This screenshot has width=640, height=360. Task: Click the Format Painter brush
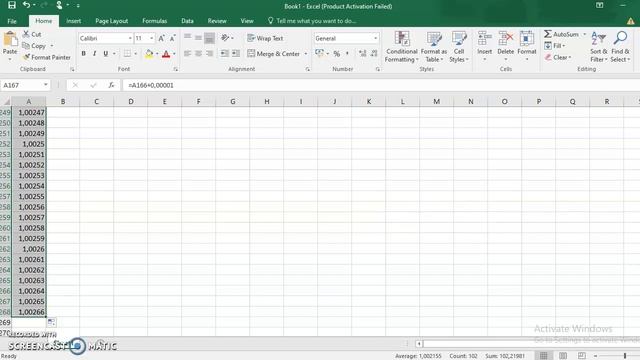pyautogui.click(x=27, y=57)
